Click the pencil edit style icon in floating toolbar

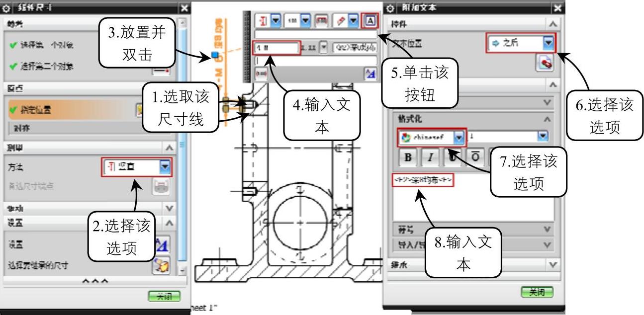[x=341, y=21]
